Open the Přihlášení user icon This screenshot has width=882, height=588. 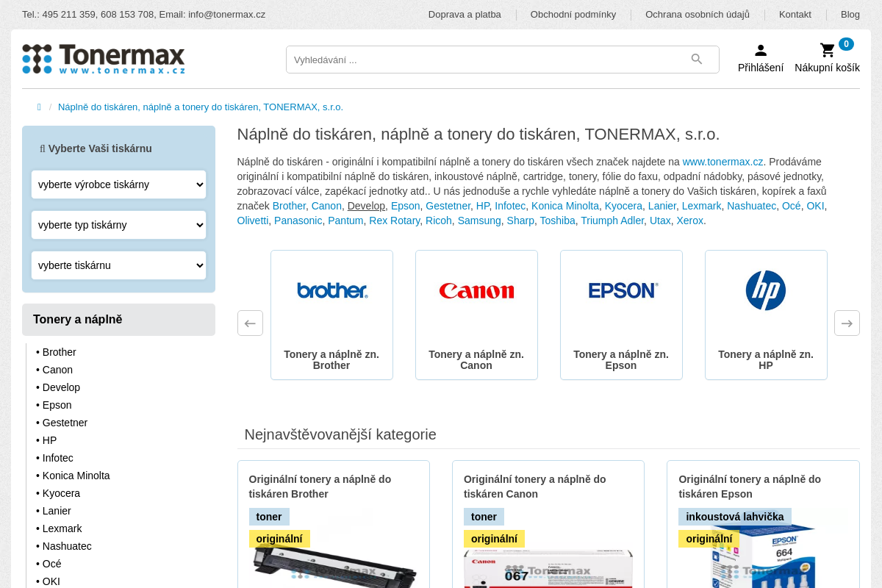(761, 50)
